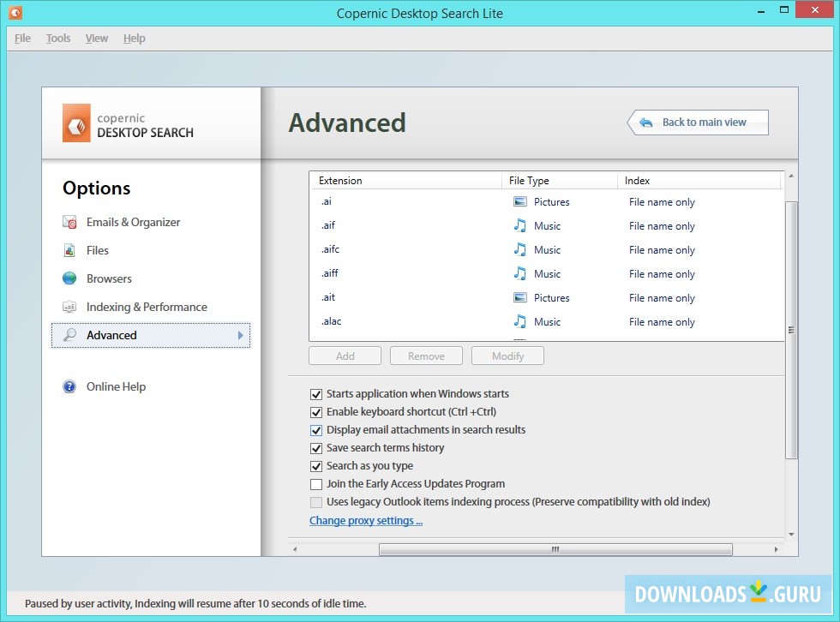
Task: Uncheck Display email attachments in search results
Action: click(x=316, y=430)
